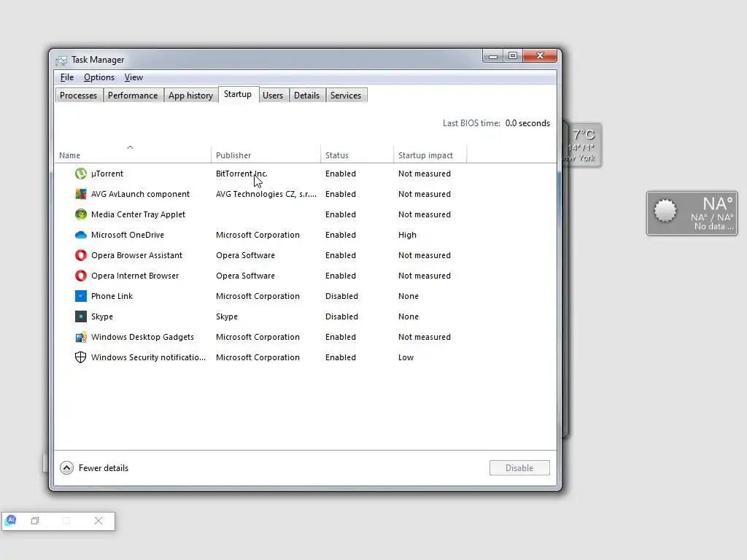Open the Options menu
Image resolution: width=747 pixels, height=560 pixels.
[x=99, y=77]
